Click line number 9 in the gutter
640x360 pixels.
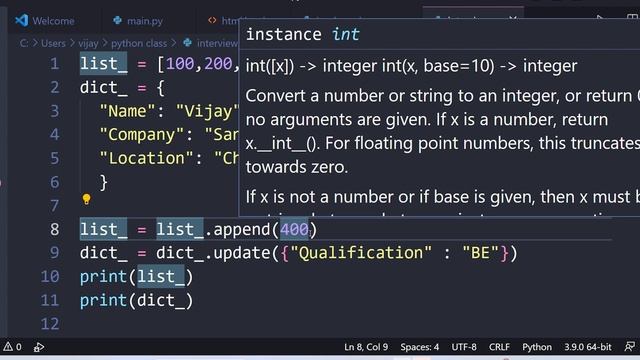point(55,253)
